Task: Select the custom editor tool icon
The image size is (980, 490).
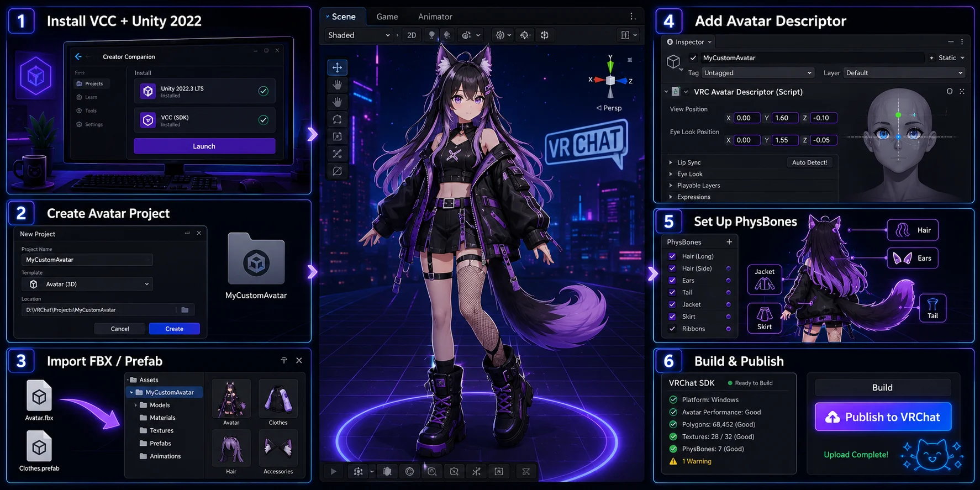Action: tap(337, 171)
